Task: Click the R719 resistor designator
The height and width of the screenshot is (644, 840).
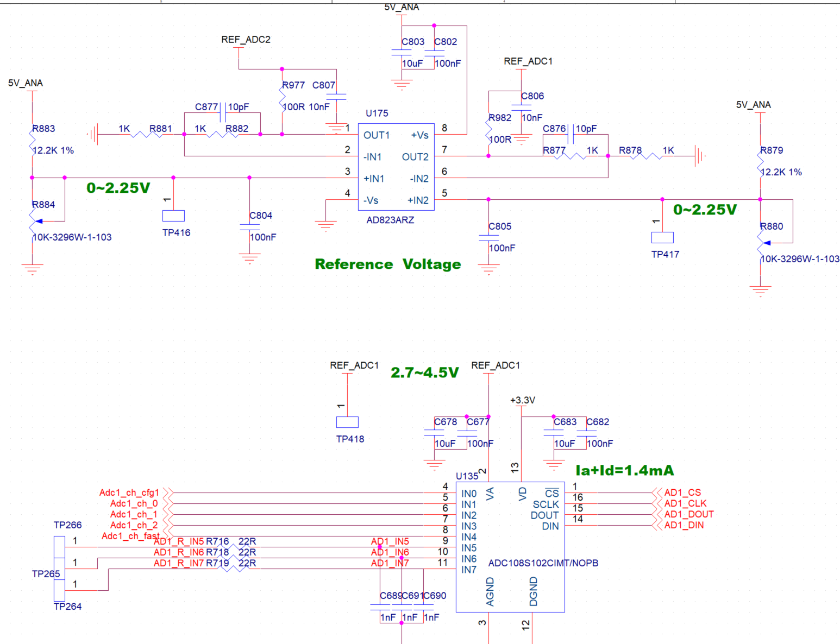Action: [x=217, y=563]
